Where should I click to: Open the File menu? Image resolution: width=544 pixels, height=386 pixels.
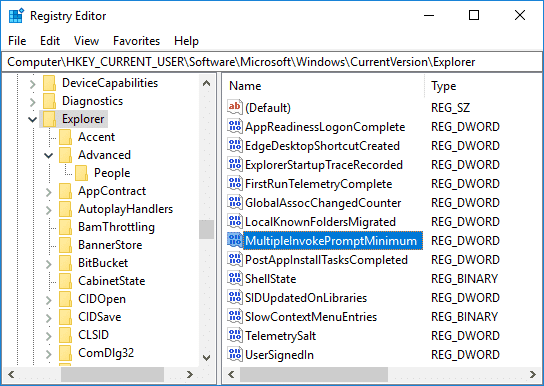click(17, 41)
